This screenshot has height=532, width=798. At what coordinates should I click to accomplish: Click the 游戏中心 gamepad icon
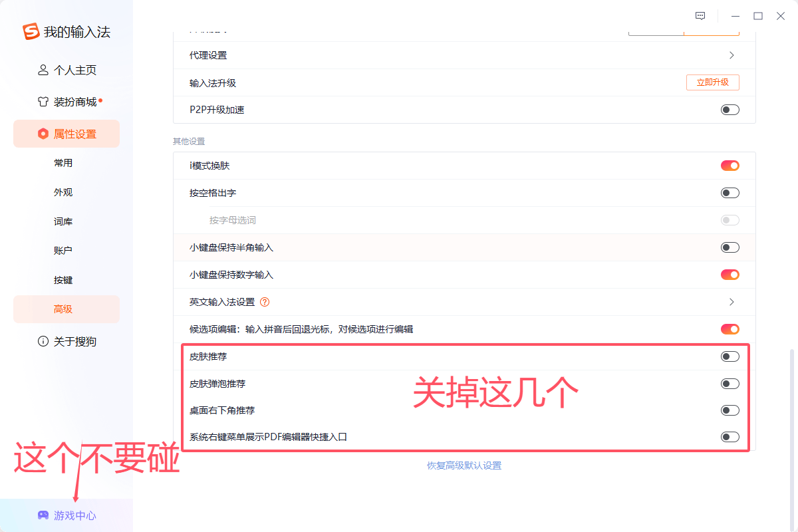[x=43, y=515]
